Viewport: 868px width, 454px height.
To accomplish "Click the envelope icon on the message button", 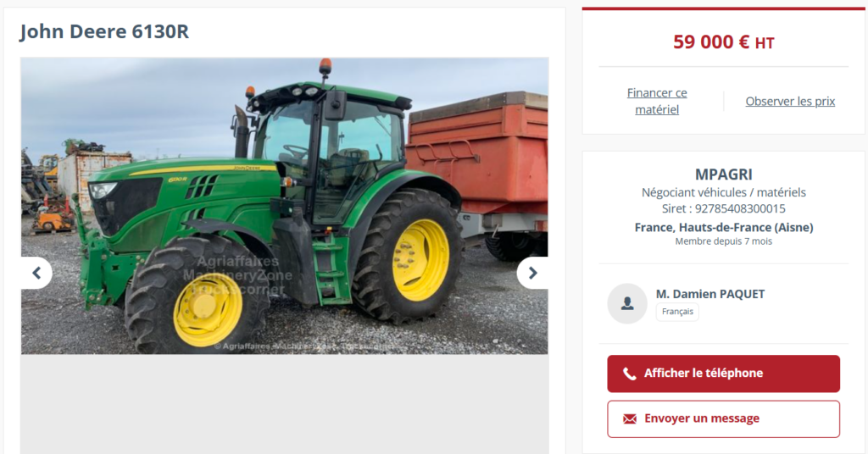I will point(630,418).
